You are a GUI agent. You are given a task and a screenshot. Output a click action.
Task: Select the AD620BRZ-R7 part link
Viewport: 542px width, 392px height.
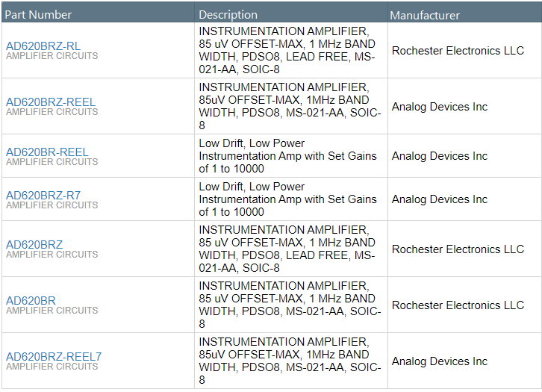[x=43, y=195]
